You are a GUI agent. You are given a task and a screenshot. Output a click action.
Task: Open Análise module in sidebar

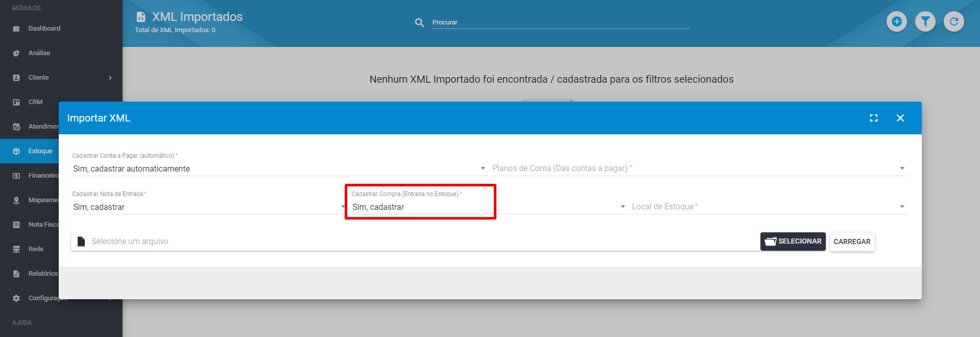tap(61, 53)
